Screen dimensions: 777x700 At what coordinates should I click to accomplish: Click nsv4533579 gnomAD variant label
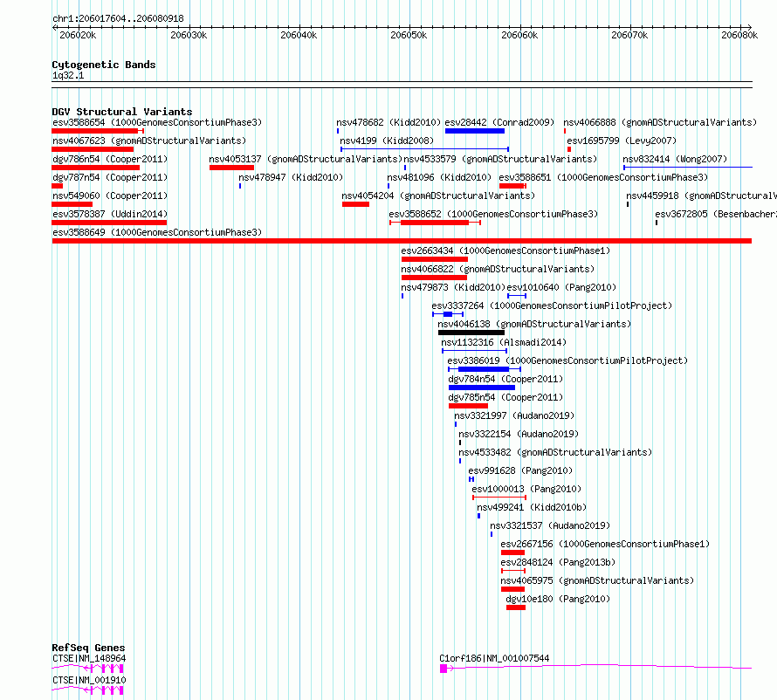(x=500, y=159)
